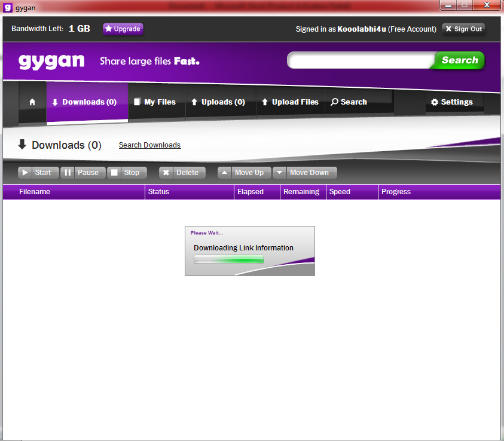Open the home icon tab

[x=32, y=102]
